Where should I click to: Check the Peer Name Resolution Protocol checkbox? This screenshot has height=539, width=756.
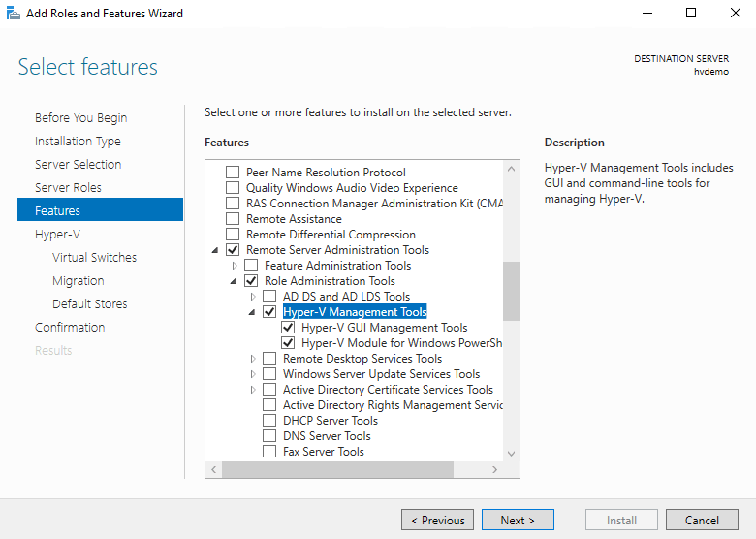(233, 173)
